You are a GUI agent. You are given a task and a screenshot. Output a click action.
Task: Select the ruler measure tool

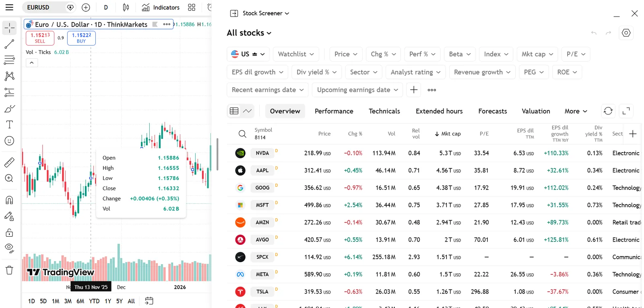point(9,162)
